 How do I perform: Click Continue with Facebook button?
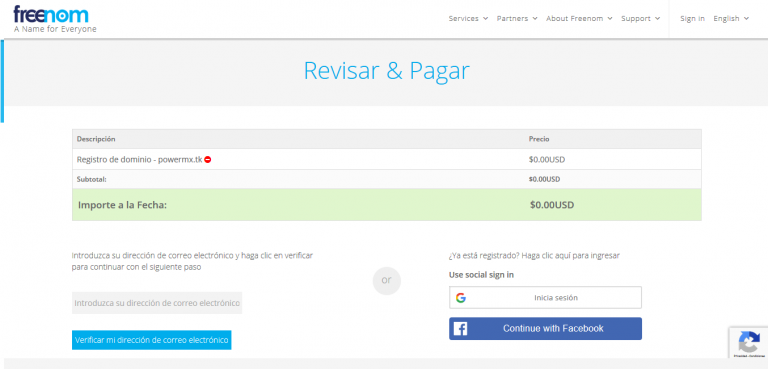(545, 328)
